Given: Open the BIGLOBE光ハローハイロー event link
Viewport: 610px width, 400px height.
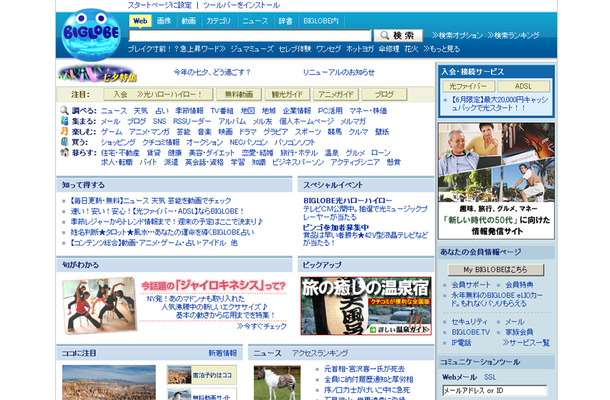Looking at the screenshot, I should tap(347, 201).
